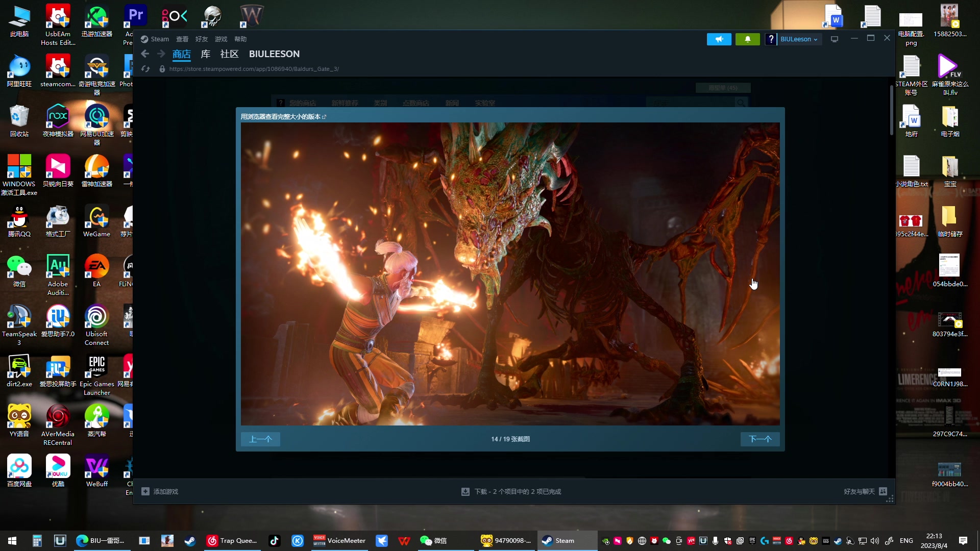Screen dimensions: 980x551
Task: Open the WPS taskbar icon
Action: (404, 541)
